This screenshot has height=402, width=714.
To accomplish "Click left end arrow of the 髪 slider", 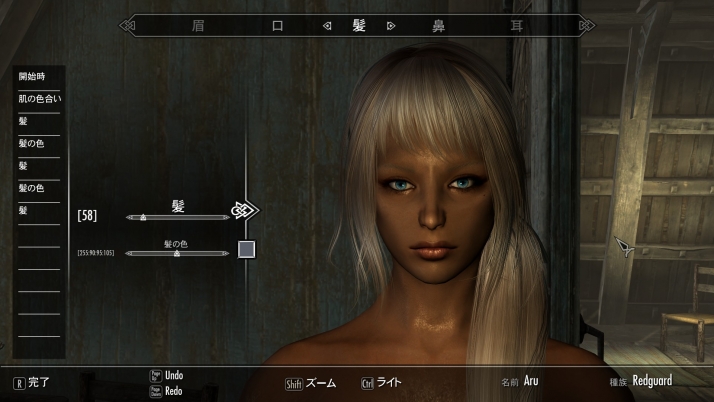I will tap(130, 218).
